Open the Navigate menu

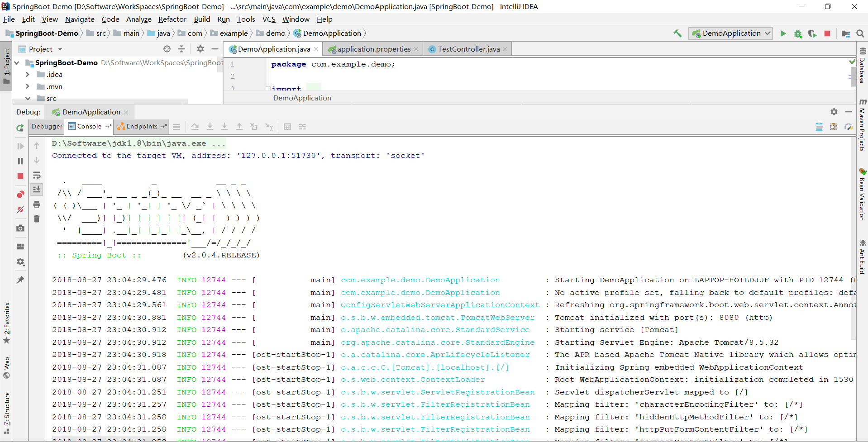80,19
